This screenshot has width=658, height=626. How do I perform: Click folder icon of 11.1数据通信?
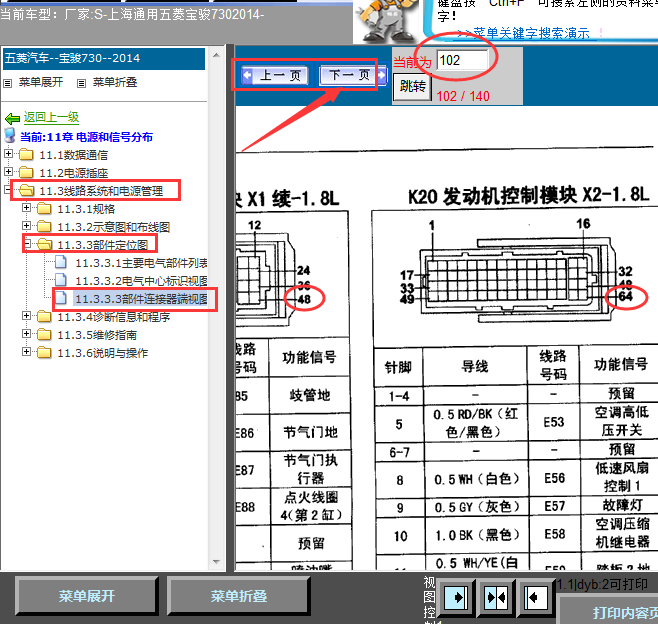click(26, 155)
